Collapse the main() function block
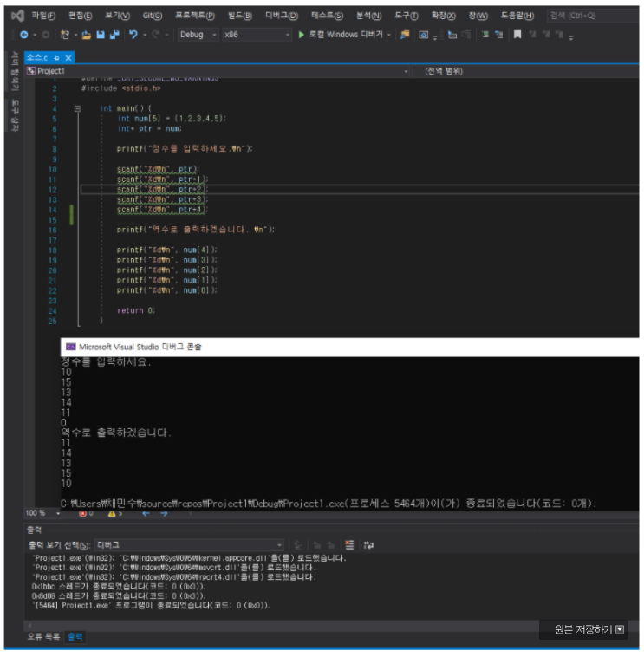The width and height of the screenshot is (644, 657). [77, 109]
